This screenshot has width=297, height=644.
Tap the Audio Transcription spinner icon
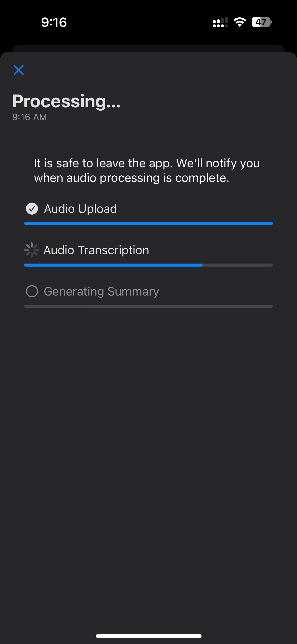pyautogui.click(x=32, y=250)
